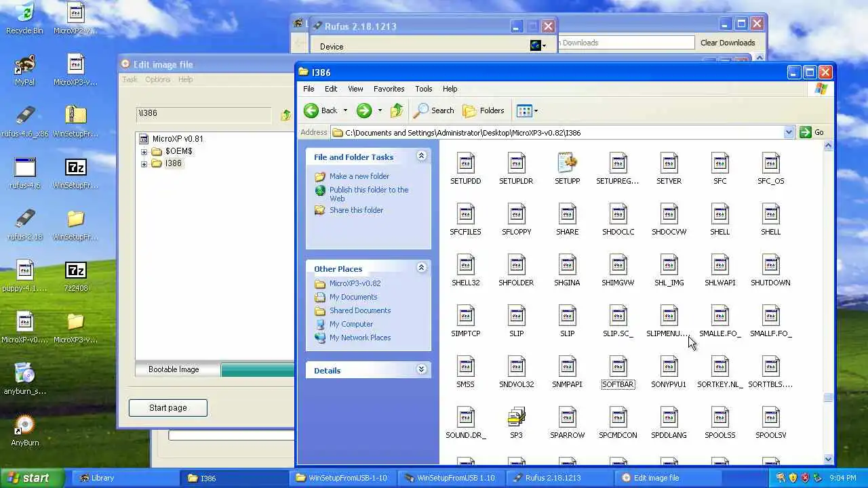
Task: Select the SETUPDD file
Action: click(465, 169)
